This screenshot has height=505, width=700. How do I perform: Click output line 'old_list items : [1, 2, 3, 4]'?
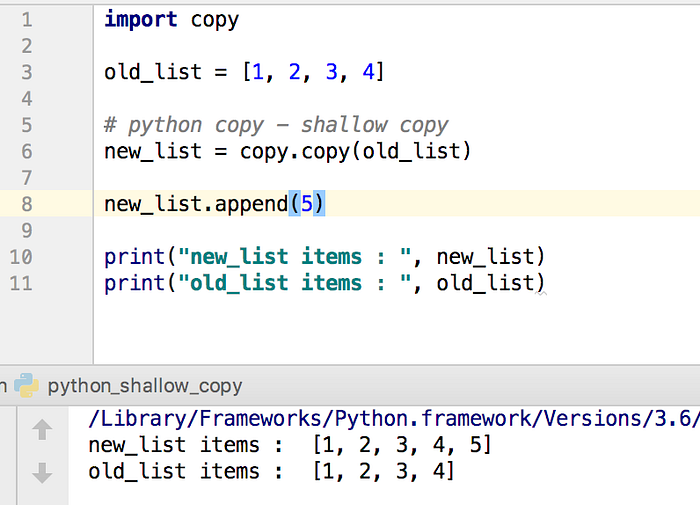271,472
